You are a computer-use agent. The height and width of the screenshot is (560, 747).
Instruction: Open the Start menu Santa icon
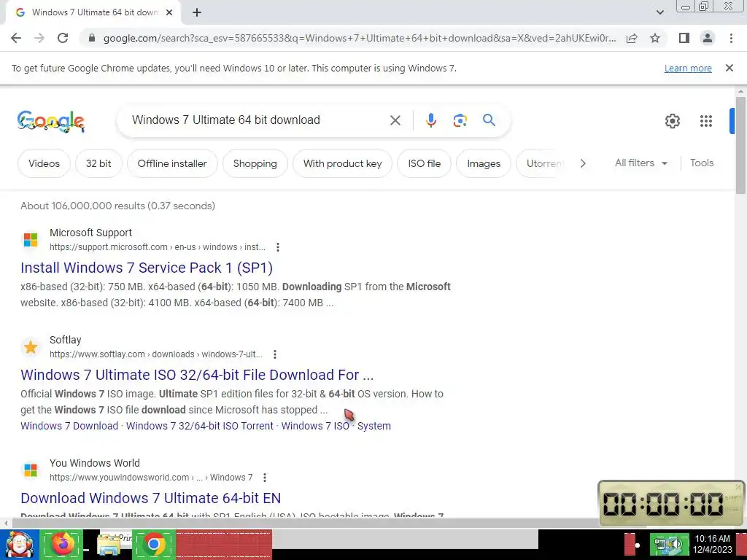coord(19,544)
